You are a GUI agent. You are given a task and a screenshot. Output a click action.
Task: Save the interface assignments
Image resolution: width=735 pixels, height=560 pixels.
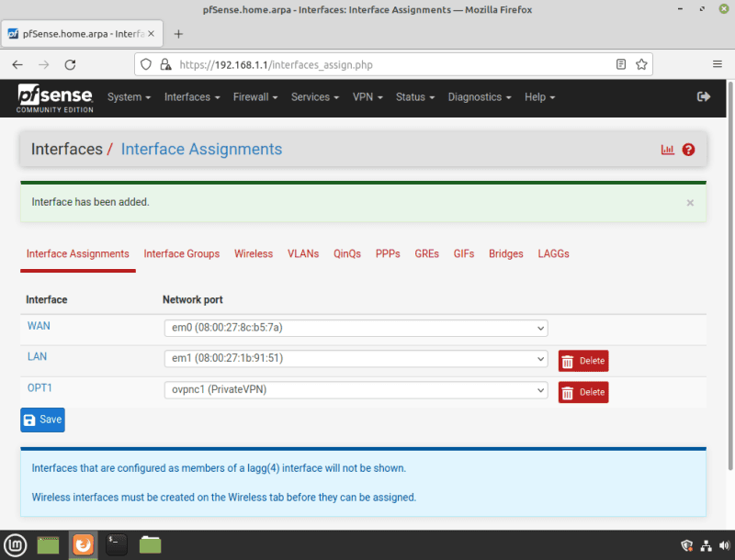pyautogui.click(x=42, y=420)
